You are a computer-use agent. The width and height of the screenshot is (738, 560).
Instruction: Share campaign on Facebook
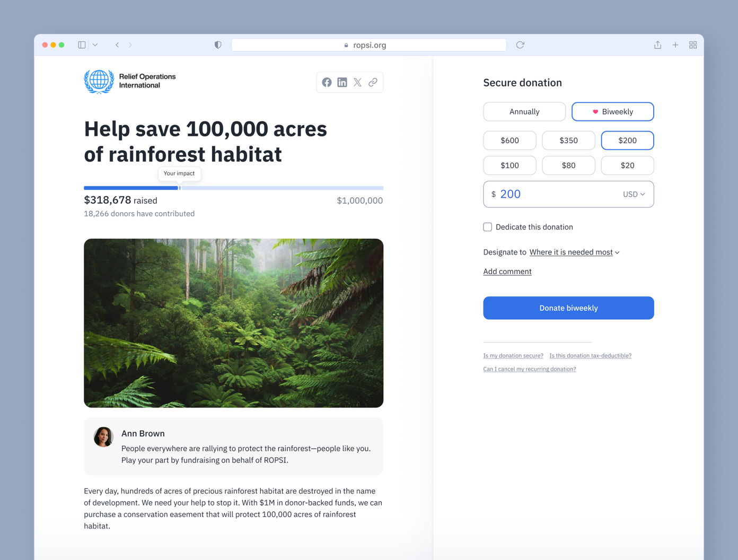click(x=327, y=82)
